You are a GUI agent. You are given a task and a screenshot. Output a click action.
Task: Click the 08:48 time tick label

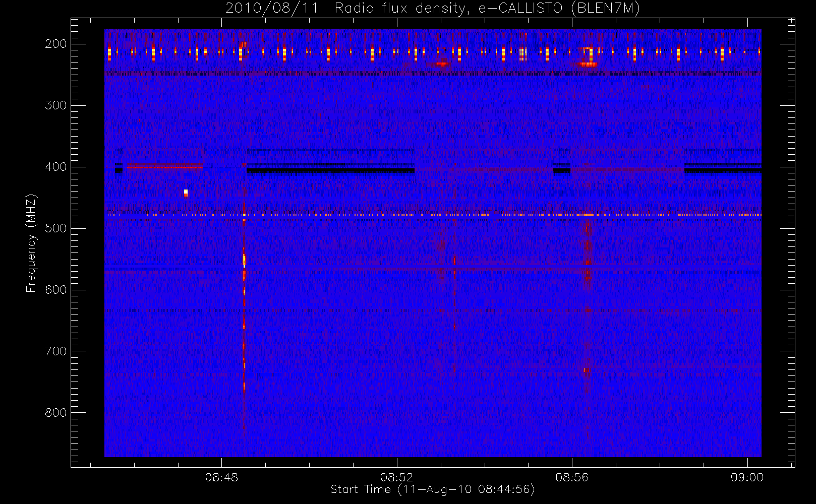pyautogui.click(x=221, y=477)
